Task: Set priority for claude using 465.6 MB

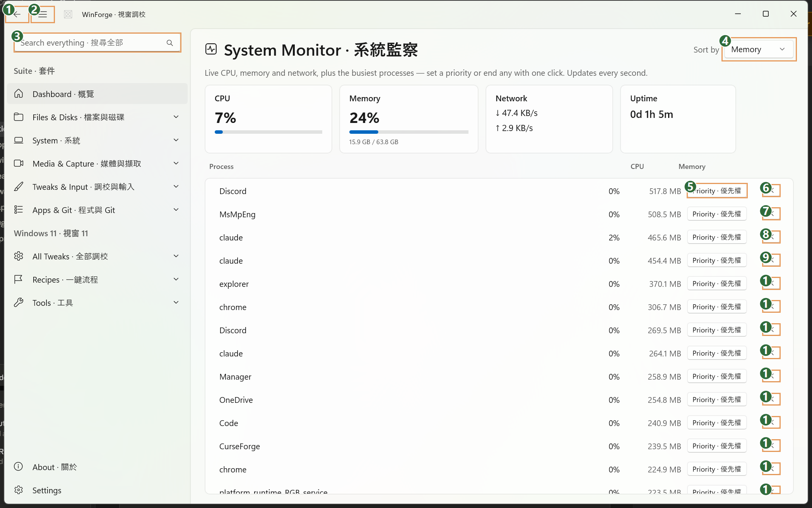Action: pyautogui.click(x=717, y=237)
